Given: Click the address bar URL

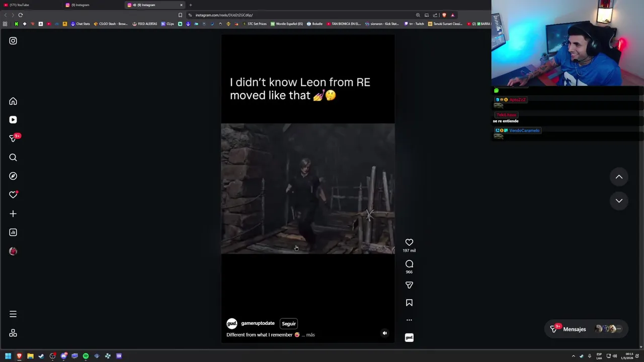Looking at the screenshot, I should click(x=224, y=15).
